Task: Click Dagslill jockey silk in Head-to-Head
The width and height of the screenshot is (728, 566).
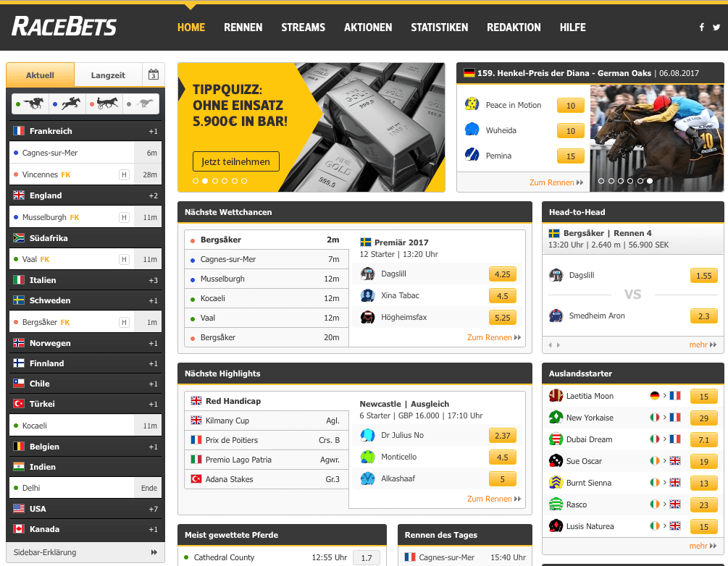Action: [556, 275]
